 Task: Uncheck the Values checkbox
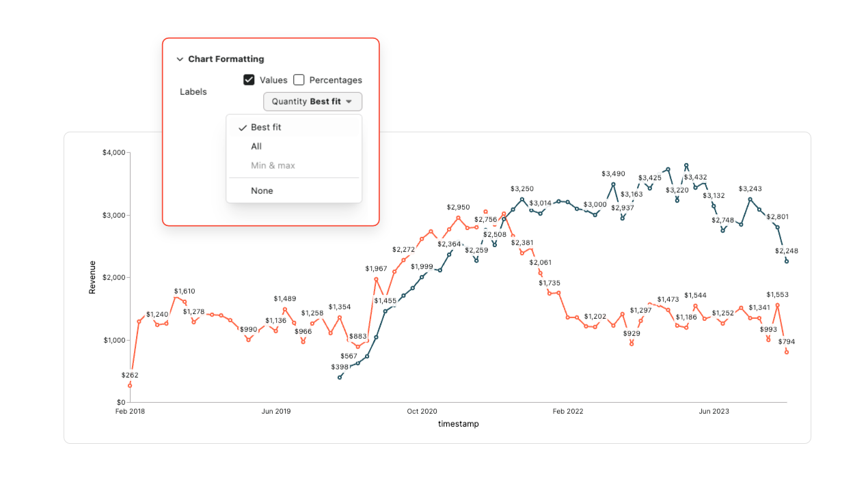(x=249, y=80)
